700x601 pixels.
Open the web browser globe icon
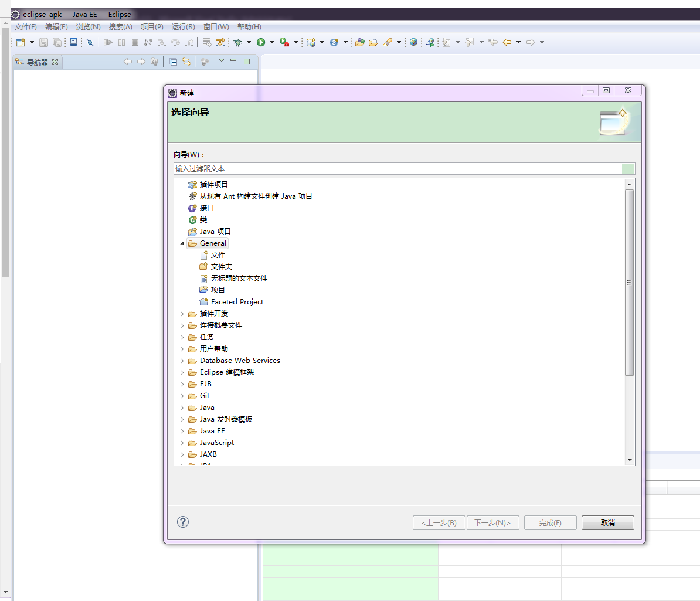coord(414,42)
